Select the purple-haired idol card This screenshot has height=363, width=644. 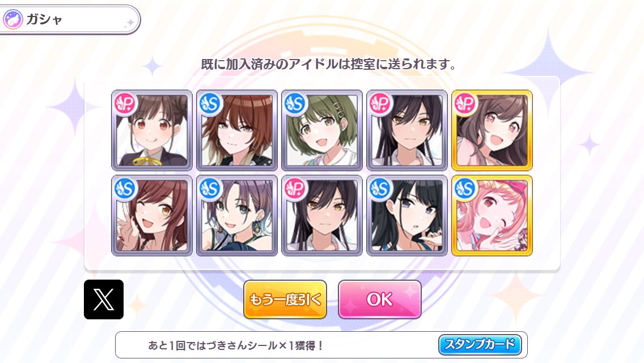[x=237, y=216]
